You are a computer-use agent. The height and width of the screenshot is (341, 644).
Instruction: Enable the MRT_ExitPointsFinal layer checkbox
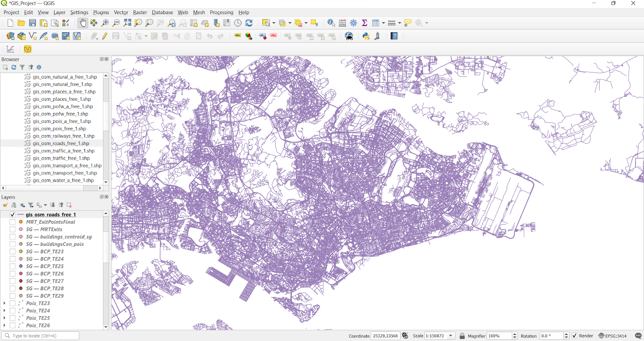tap(12, 222)
